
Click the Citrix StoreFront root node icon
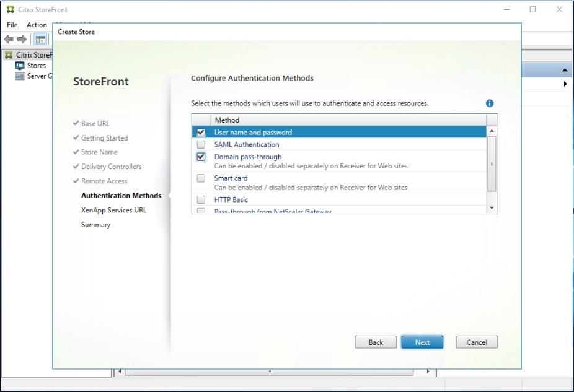coord(9,55)
